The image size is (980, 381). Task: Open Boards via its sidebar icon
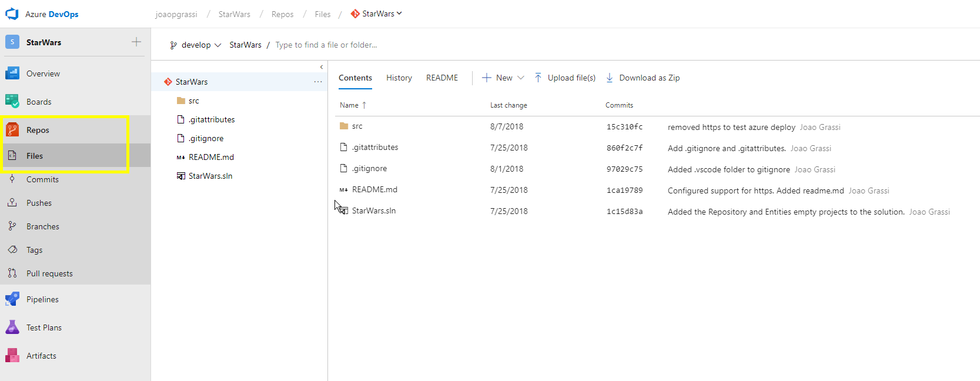point(12,102)
